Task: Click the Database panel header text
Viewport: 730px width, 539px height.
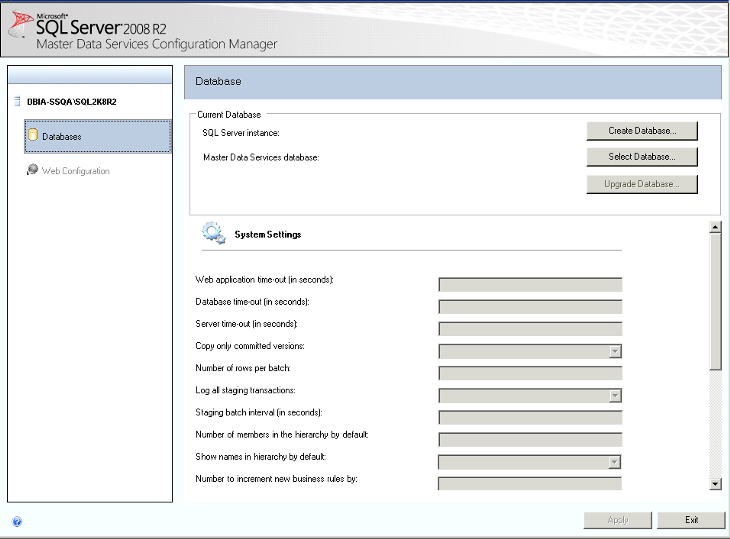Action: pyautogui.click(x=218, y=81)
